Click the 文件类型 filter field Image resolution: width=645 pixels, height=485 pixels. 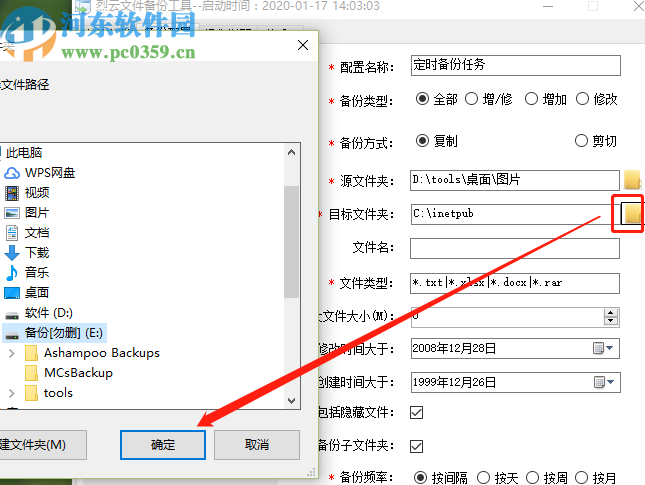point(515,283)
